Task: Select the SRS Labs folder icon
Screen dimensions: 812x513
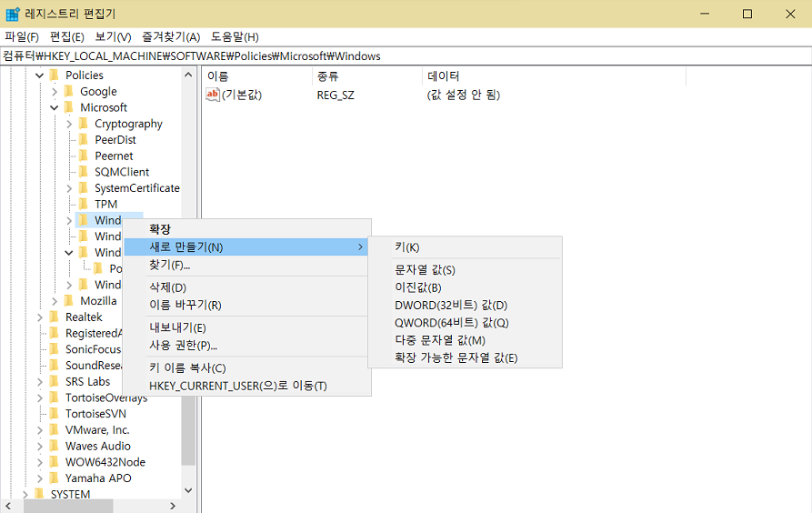Action: 55,381
